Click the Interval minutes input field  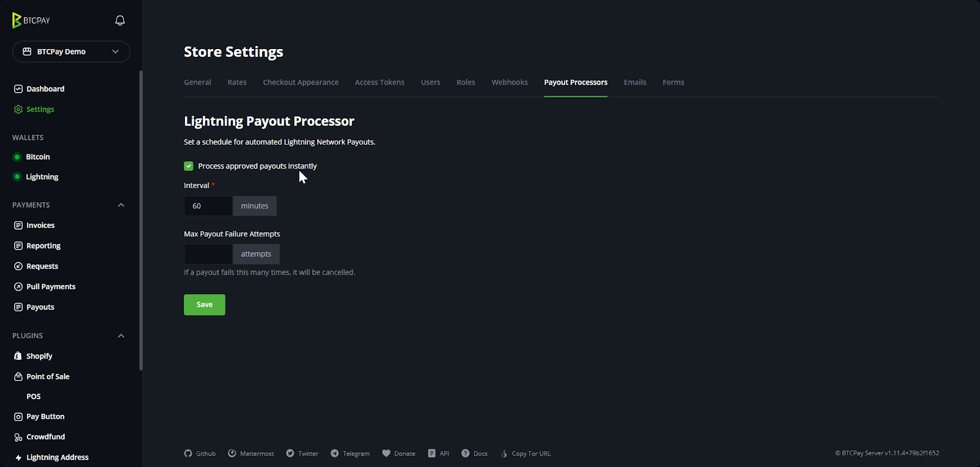(208, 206)
